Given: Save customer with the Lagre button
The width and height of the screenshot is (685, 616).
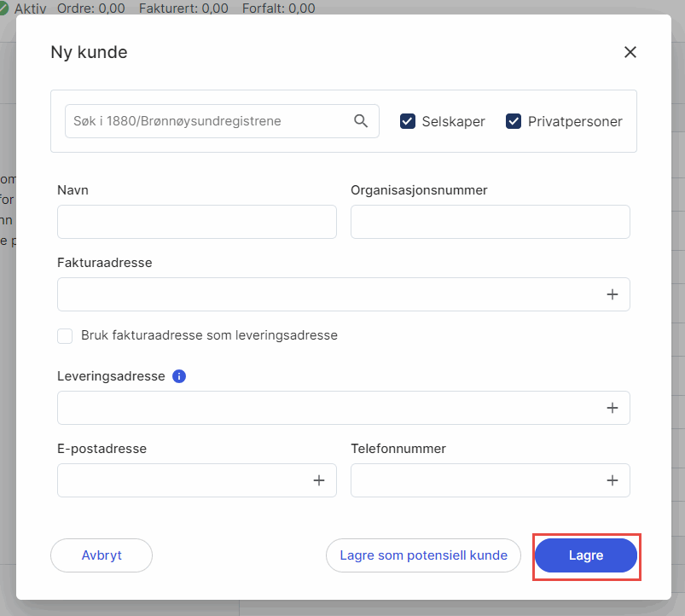Looking at the screenshot, I should 586,555.
